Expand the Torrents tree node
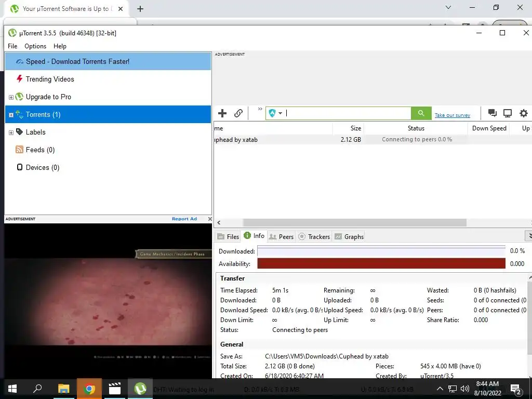 coord(11,115)
